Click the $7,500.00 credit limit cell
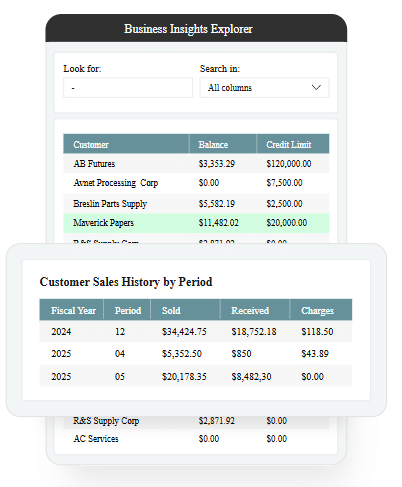The image size is (402, 487). [284, 183]
